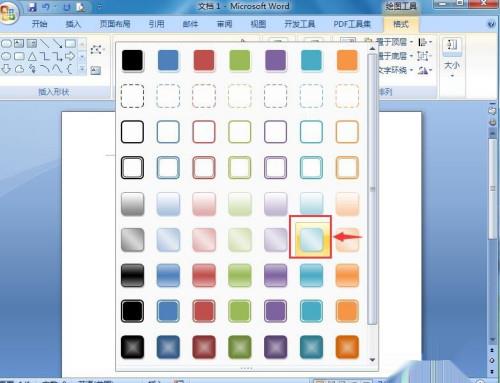Click the style gallery scroll down arrow
The image size is (500, 383).
pos(372,360)
